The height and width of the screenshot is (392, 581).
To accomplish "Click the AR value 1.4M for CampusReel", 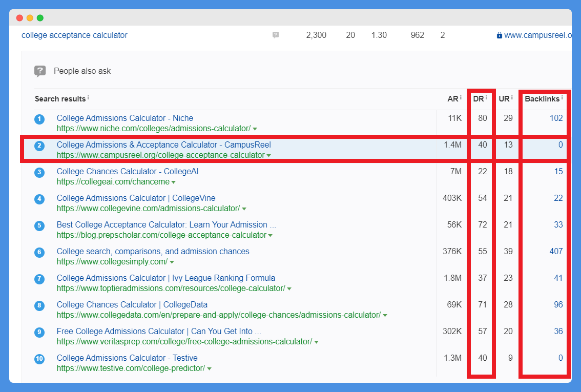I will pos(453,145).
